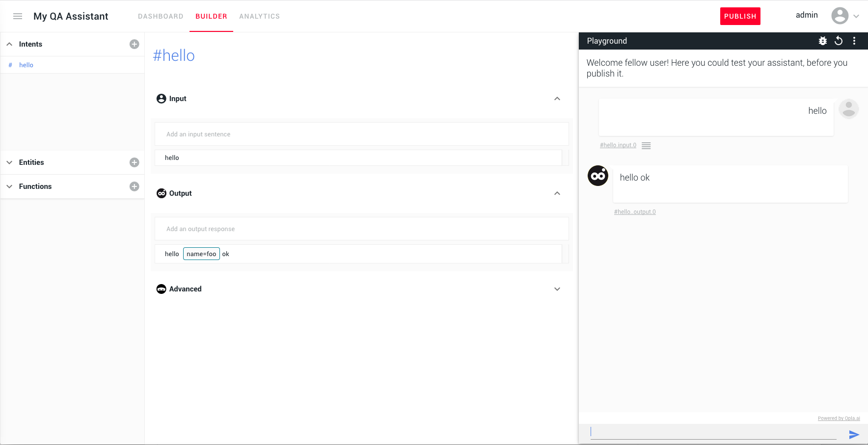
Task: Open the #hello..output.0 link
Action: (635, 212)
